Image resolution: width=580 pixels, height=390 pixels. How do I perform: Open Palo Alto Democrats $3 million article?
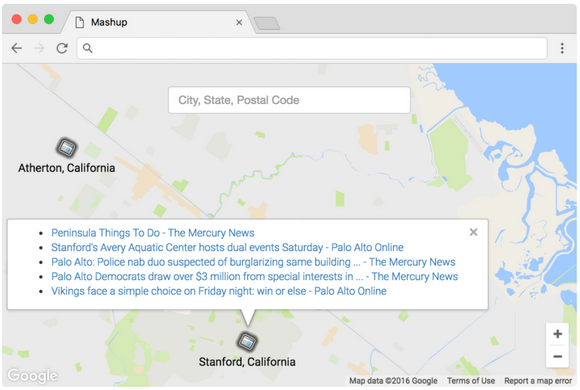(x=254, y=276)
